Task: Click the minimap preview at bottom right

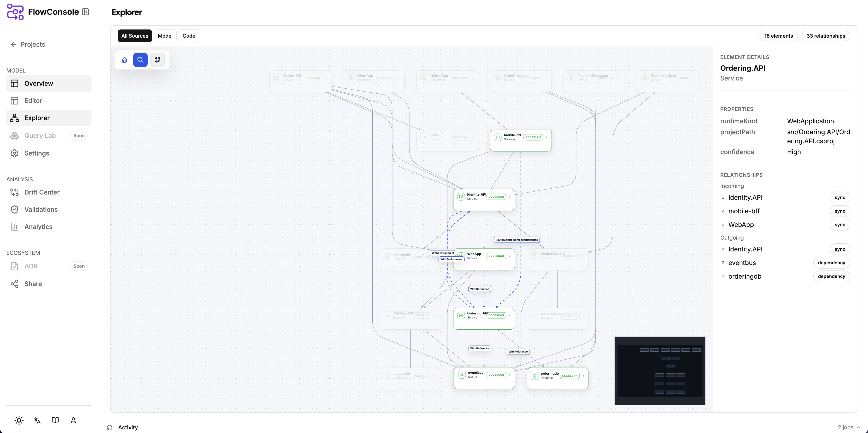Action: point(660,371)
